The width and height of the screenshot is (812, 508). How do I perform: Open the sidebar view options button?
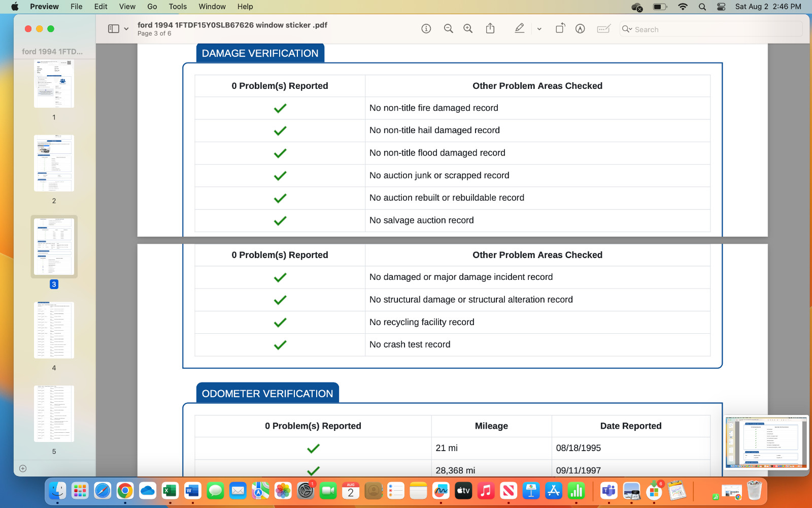[113, 29]
